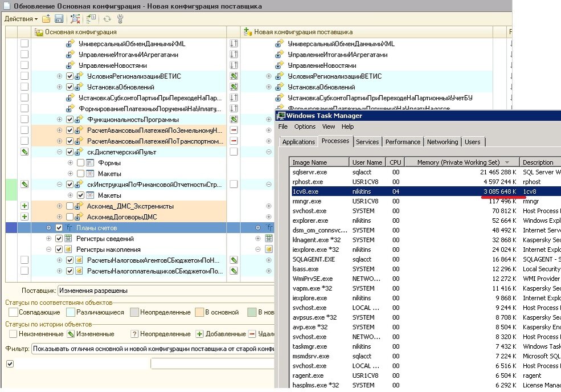561x392 pixels.
Task: Click the gray Неопределенные color swatch
Action: [x=134, y=312]
